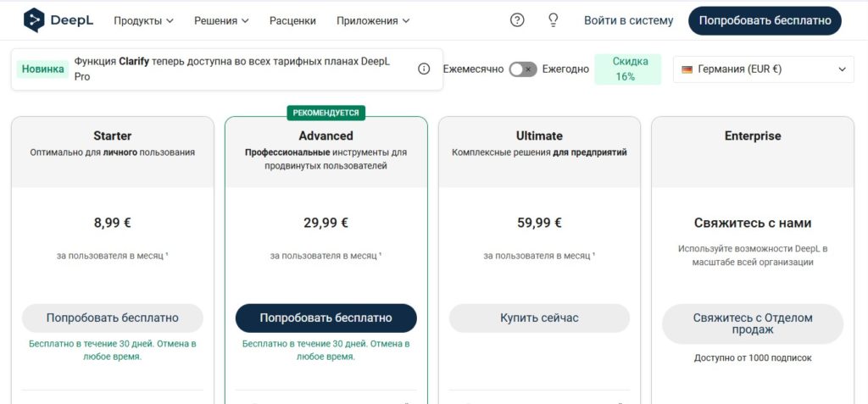Image resolution: width=868 pixels, height=404 pixels.
Task: Open the help question mark icon
Action: (x=517, y=20)
